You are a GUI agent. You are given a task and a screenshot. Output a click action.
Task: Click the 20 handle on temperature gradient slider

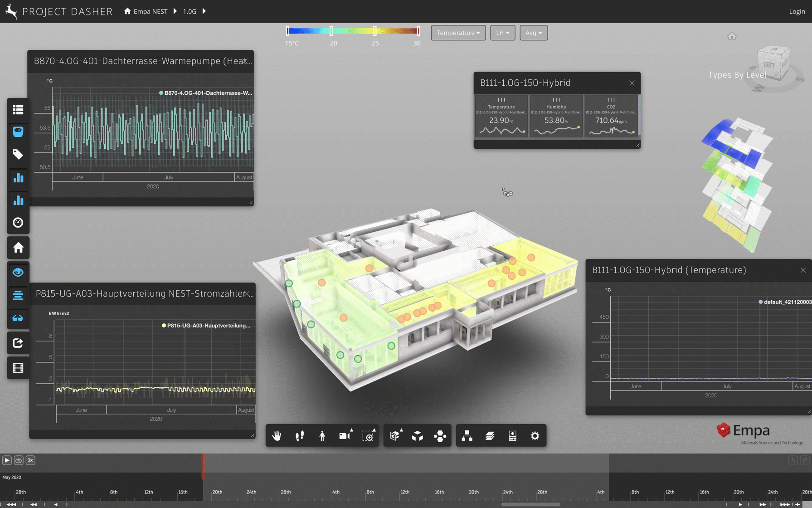331,31
